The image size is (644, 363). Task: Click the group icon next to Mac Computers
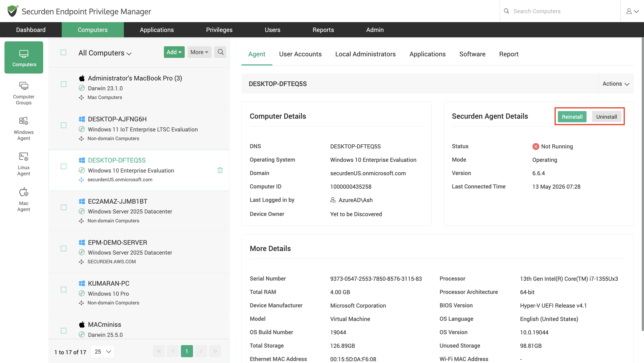coord(81,97)
